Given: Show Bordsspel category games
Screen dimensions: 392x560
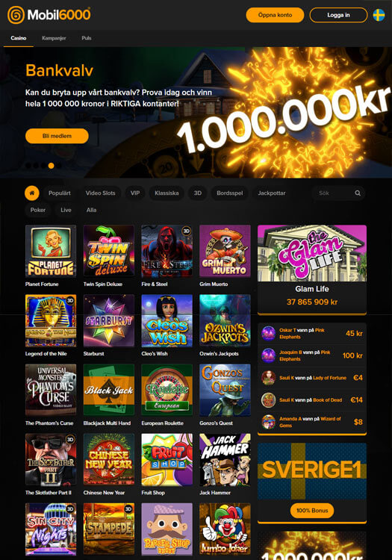Looking at the screenshot, I should [x=229, y=193].
